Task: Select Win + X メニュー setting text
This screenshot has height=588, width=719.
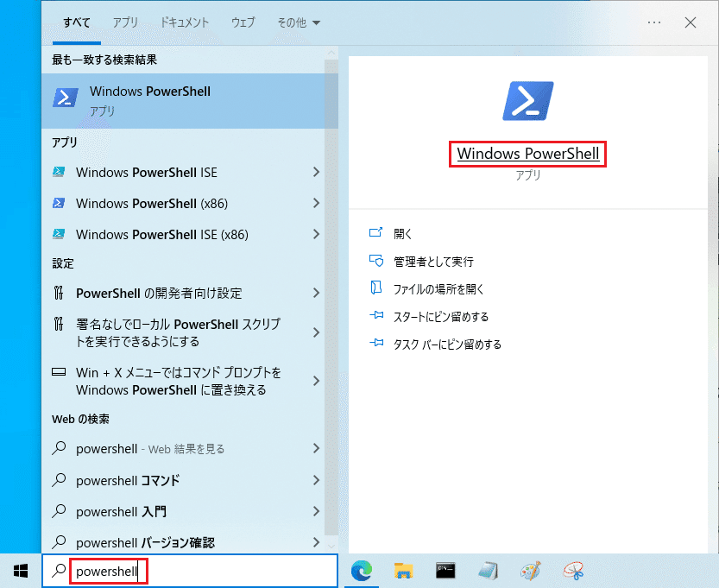Action: (x=179, y=381)
